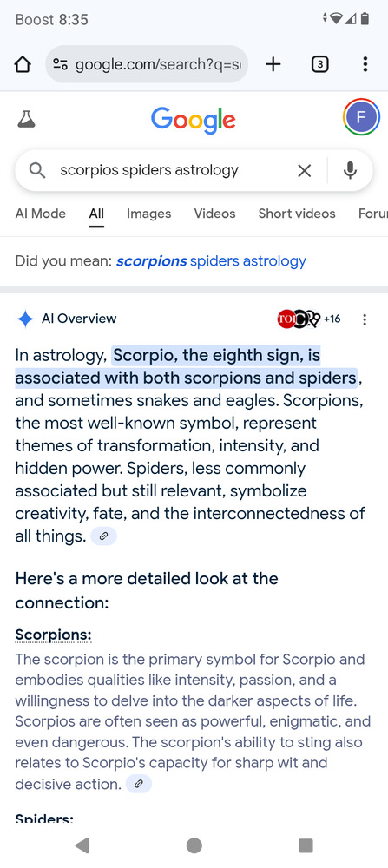The height and width of the screenshot is (868, 388).
Task: Tap the Scorpions underlined heading
Action: click(53, 635)
